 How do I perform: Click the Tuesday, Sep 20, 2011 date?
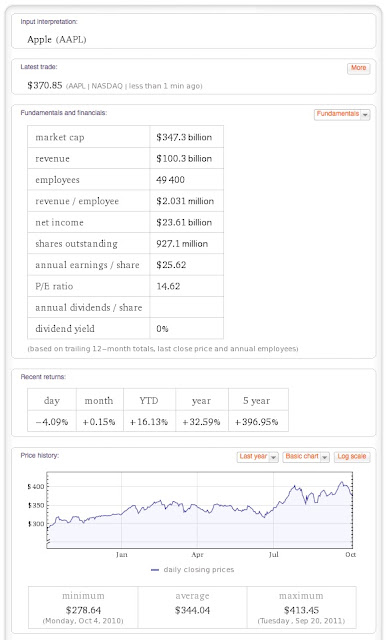coord(301,621)
